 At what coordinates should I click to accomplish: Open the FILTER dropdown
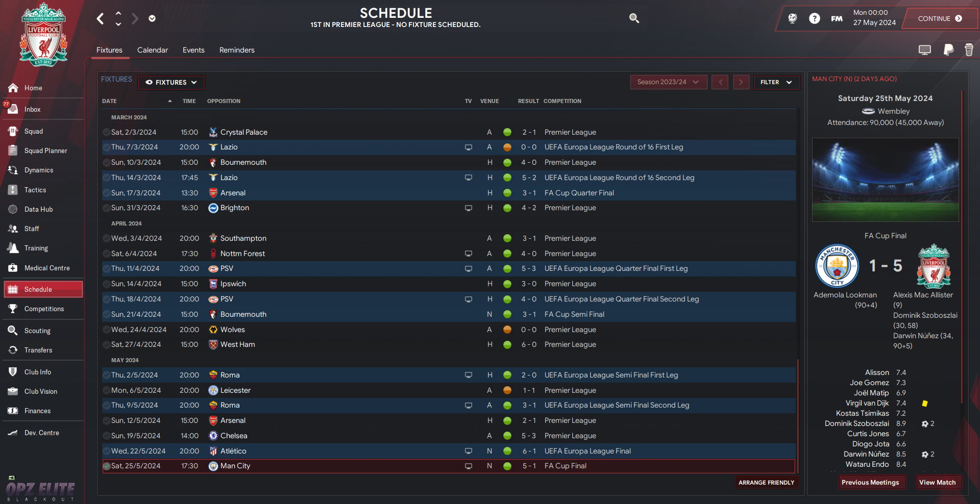[776, 82]
